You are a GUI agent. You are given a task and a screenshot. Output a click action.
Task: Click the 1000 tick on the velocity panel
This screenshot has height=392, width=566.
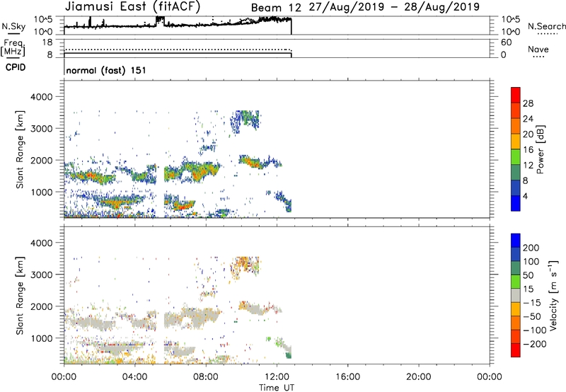[x=41, y=338]
